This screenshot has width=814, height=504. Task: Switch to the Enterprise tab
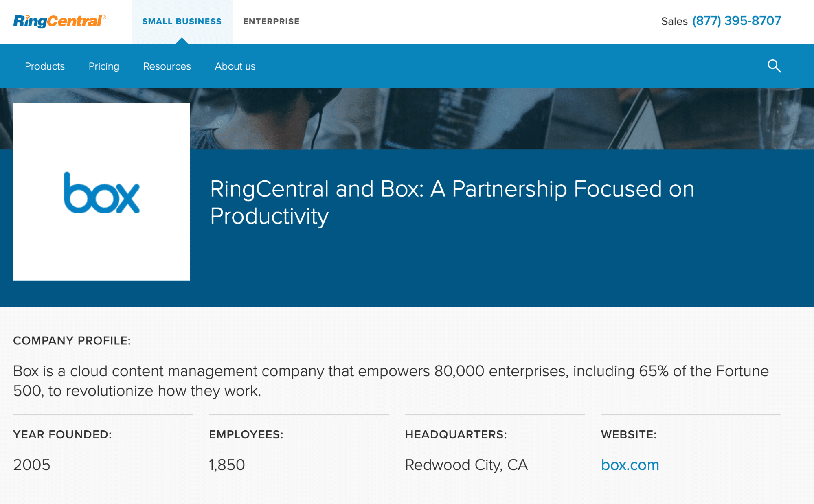(271, 22)
